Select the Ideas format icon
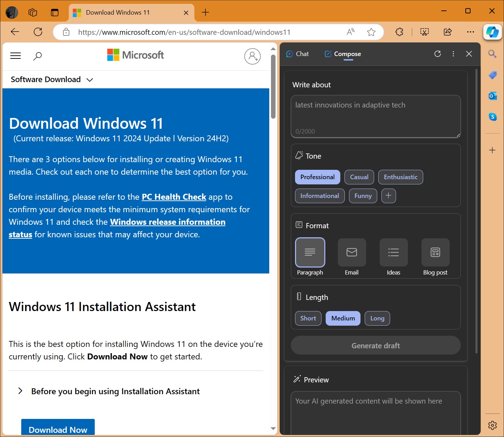Screen dimensions: 504x437 394,252
